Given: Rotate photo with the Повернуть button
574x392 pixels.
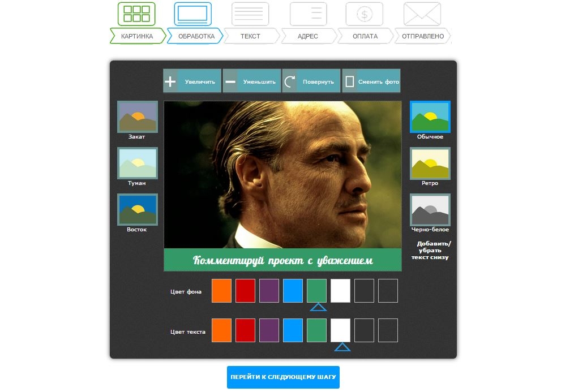Looking at the screenshot, I should tap(311, 81).
